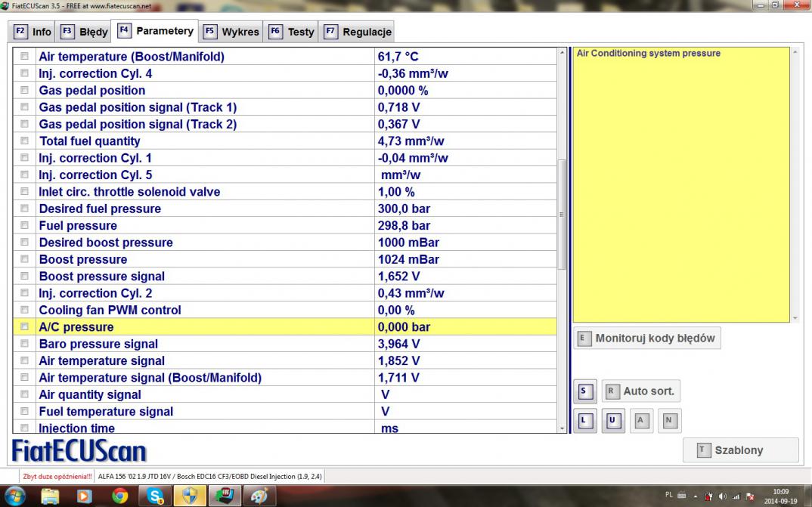Open Skype from the taskbar
This screenshot has width=812, height=507.
click(157, 496)
